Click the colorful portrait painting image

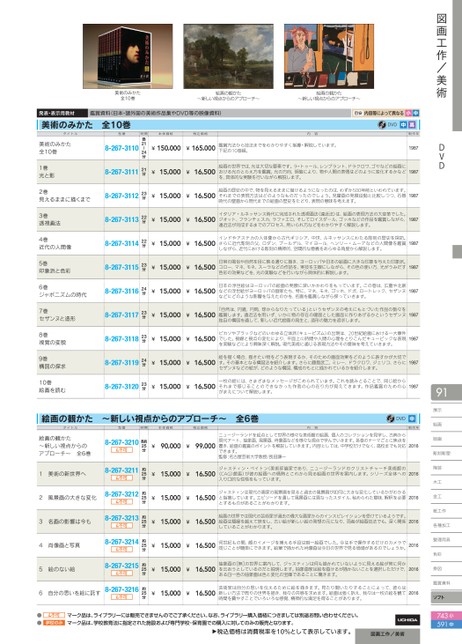329,56
